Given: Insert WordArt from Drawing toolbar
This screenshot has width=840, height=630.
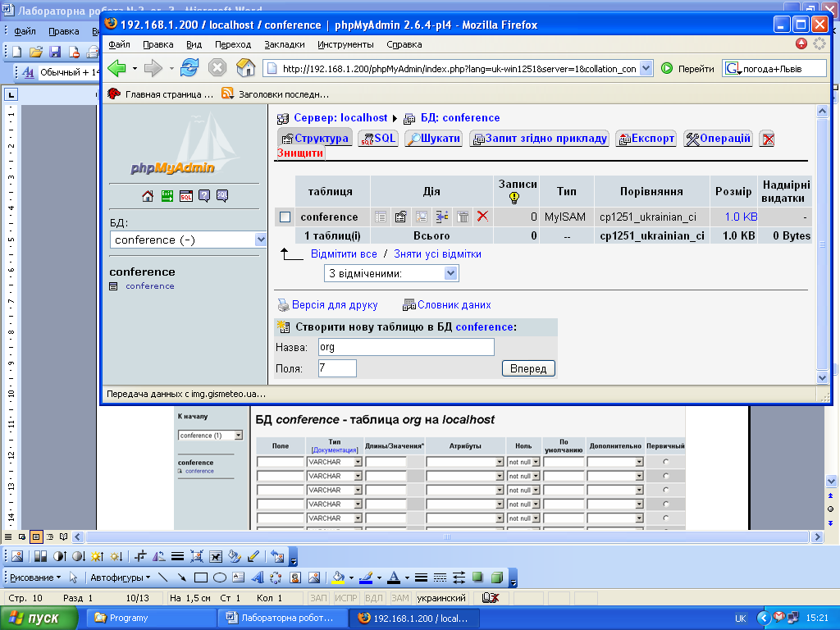Looking at the screenshot, I should (257, 577).
